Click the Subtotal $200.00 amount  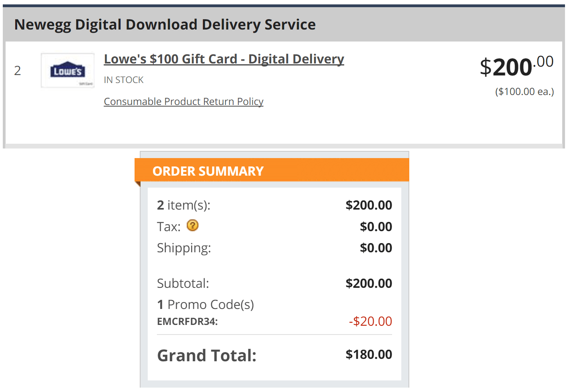pyautogui.click(x=369, y=283)
